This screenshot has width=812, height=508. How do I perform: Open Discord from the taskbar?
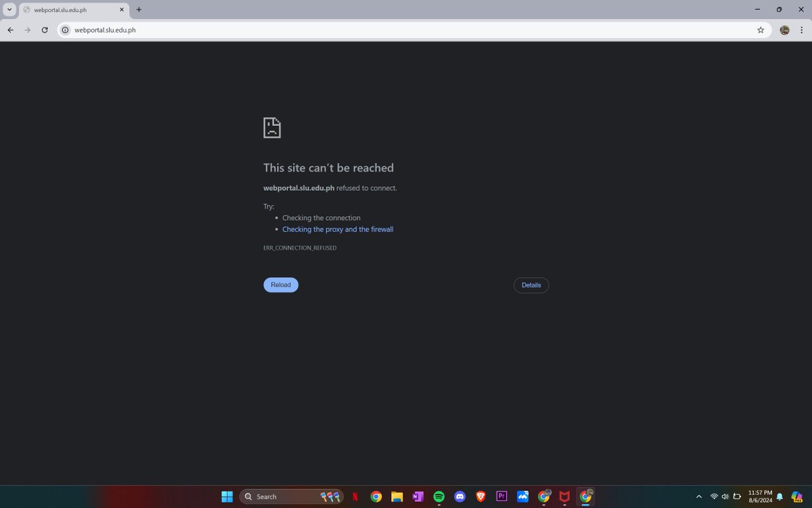coord(460,496)
